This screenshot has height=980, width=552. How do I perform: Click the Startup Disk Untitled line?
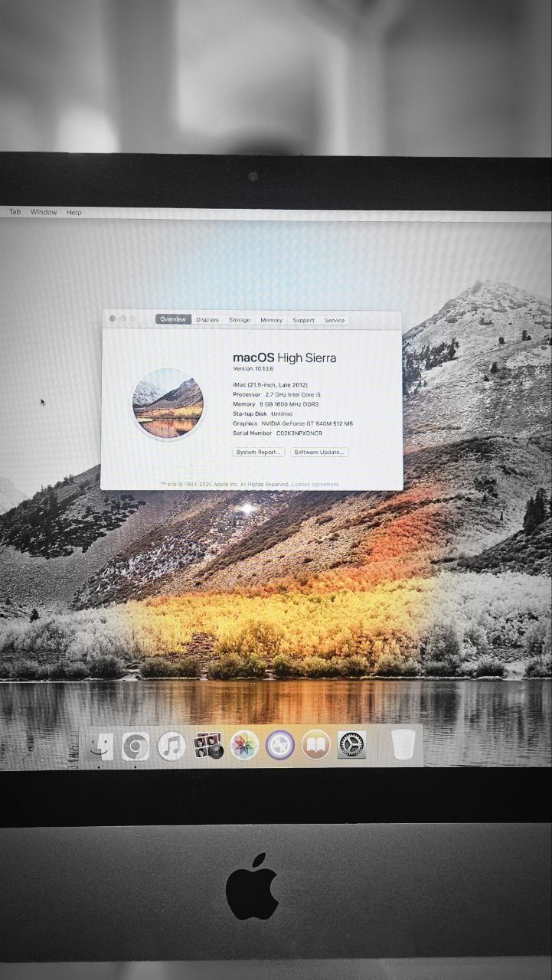tap(263, 413)
